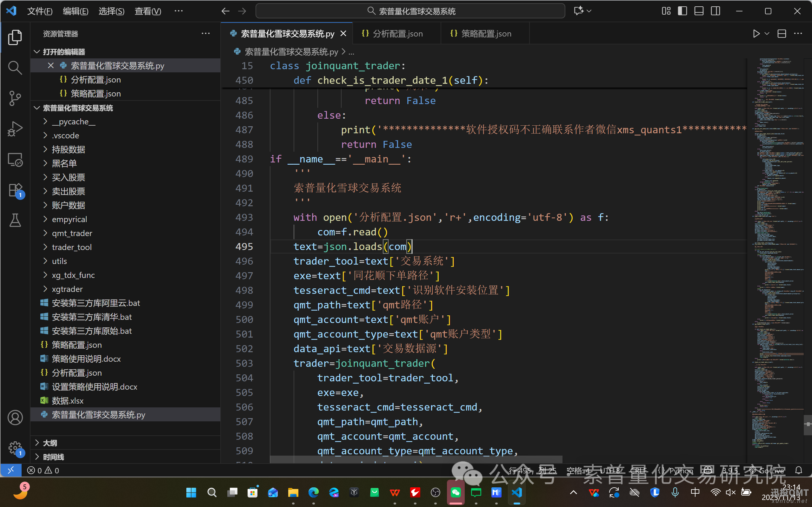Open the Accounts icon menu
Image resolution: width=812 pixels, height=507 pixels.
click(15, 418)
